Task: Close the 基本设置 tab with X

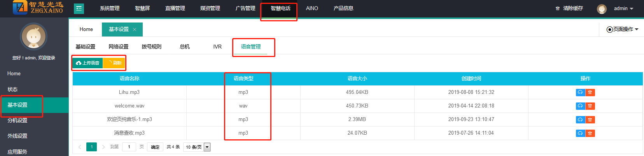Action: 135,29
